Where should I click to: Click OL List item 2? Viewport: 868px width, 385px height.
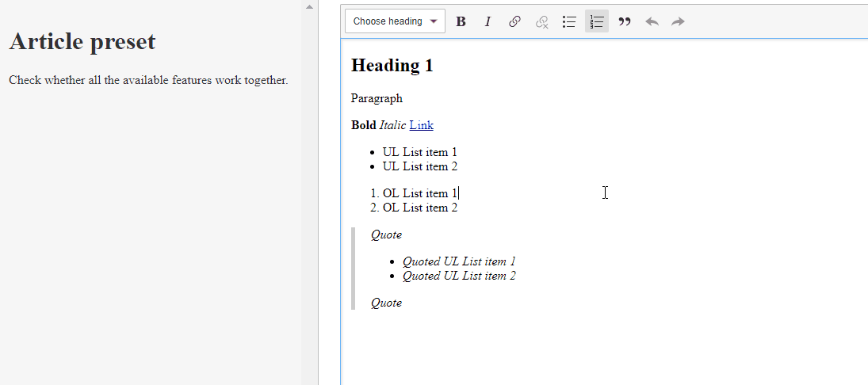click(x=419, y=208)
